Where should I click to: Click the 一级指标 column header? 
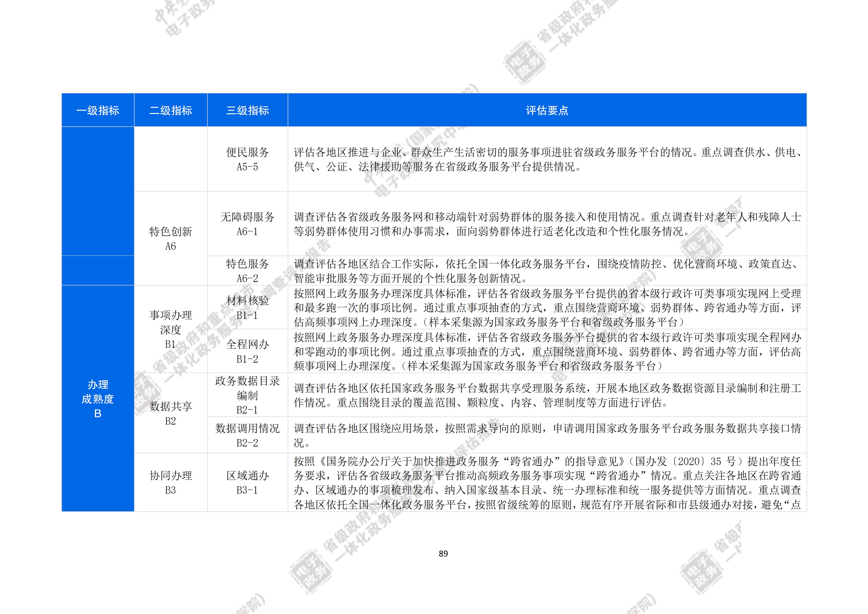[x=97, y=110]
